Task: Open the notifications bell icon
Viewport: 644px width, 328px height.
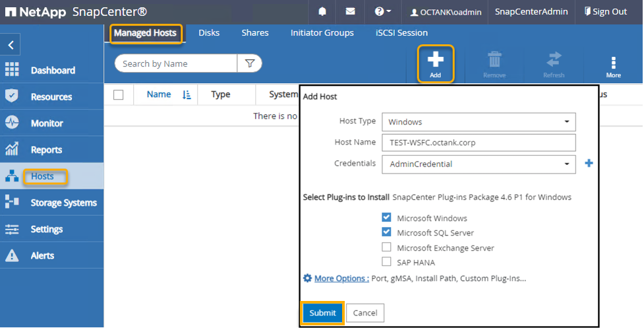Action: [x=322, y=11]
